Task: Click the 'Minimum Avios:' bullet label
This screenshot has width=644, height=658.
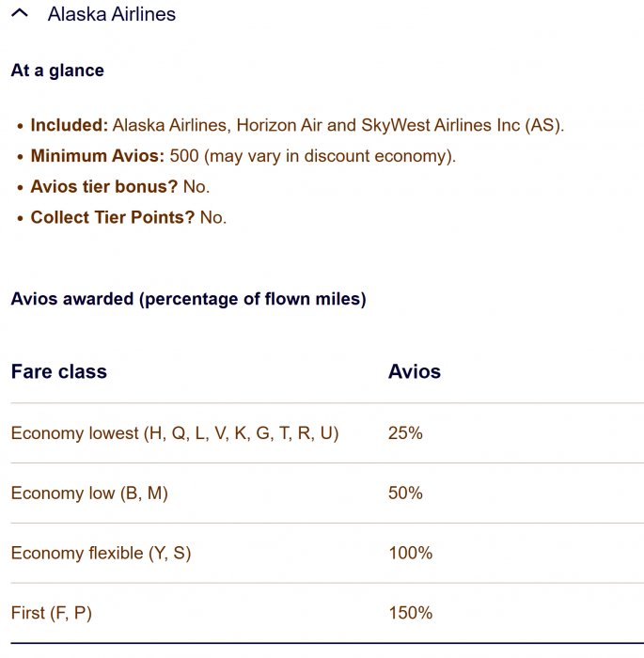Action: (98, 156)
